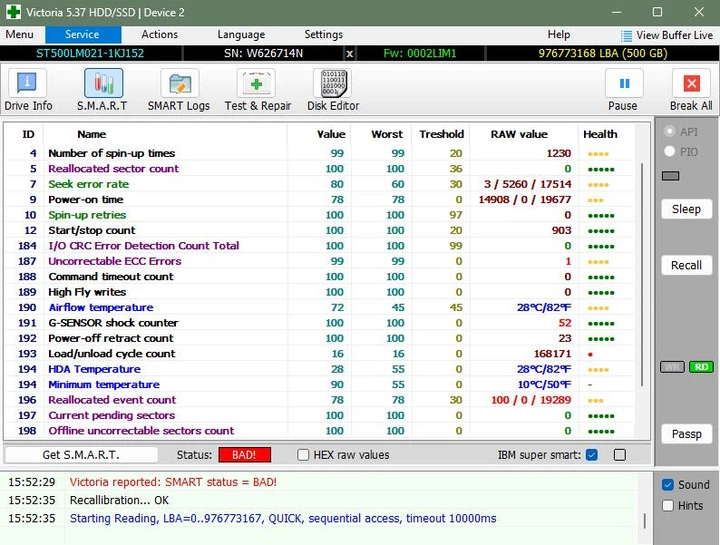Click the red BAD! status indicator
The height and width of the screenshot is (545, 720).
pos(244,455)
